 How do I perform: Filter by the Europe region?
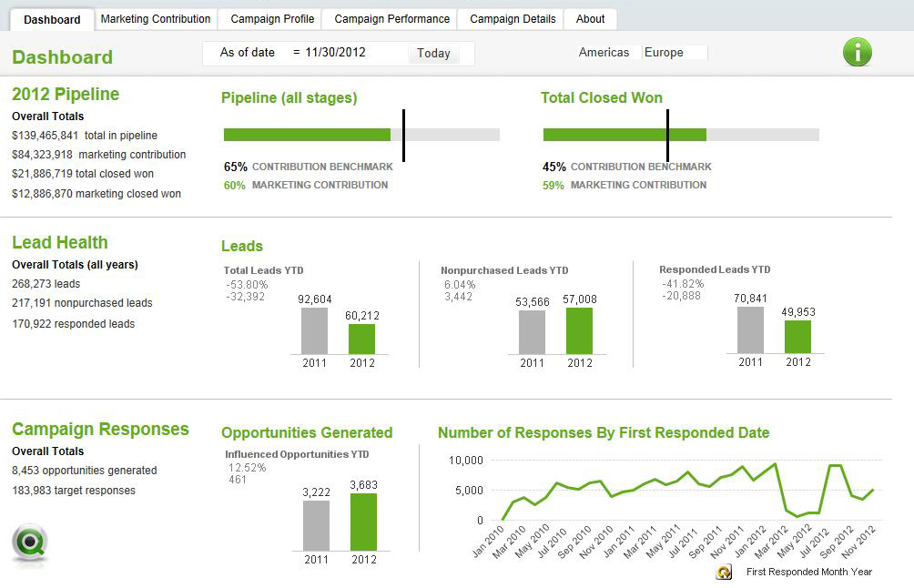pos(675,53)
